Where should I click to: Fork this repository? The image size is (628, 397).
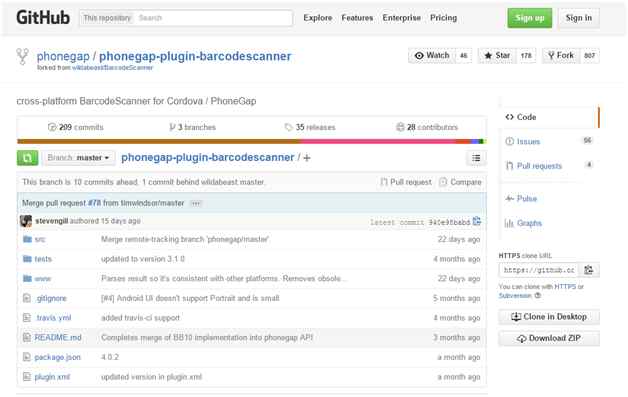561,55
